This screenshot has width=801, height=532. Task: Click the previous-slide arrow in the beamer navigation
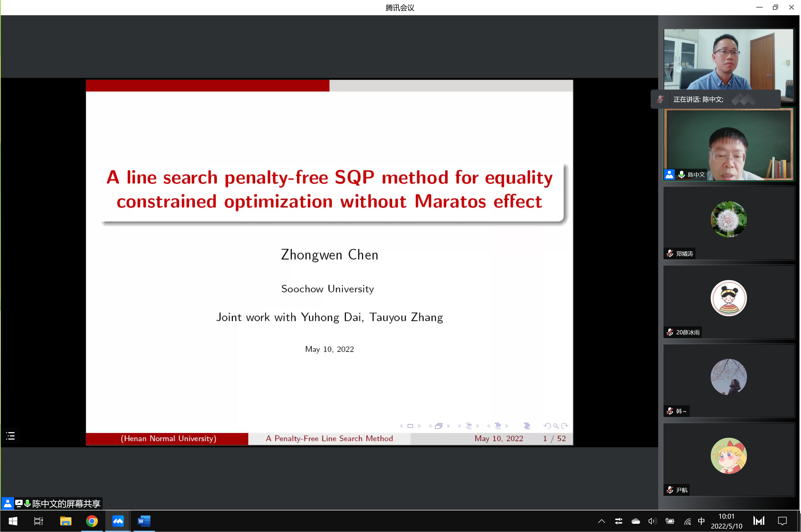point(401,426)
